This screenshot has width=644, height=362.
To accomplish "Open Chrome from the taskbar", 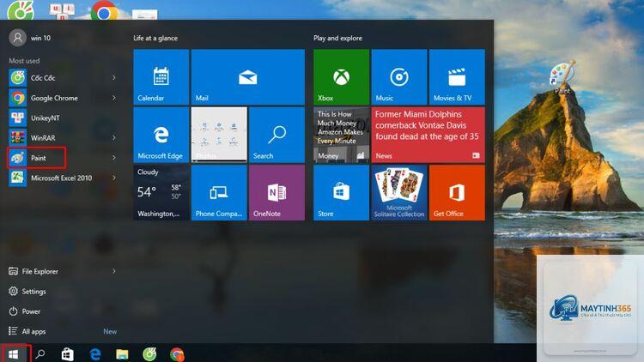I will (x=177, y=353).
